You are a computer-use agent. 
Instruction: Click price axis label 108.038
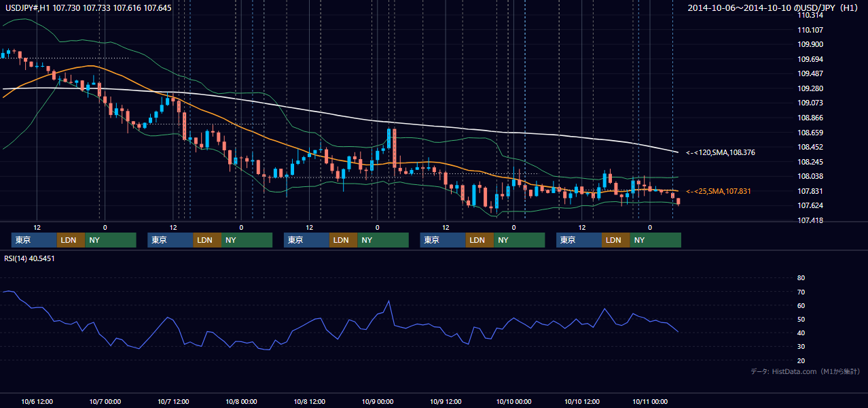(x=810, y=177)
